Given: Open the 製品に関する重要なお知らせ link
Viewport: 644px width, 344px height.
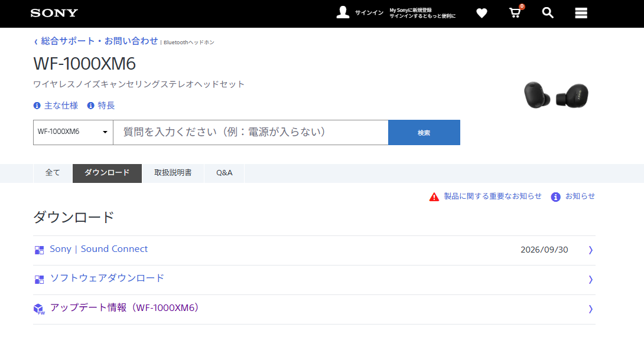Looking at the screenshot, I should [x=493, y=196].
